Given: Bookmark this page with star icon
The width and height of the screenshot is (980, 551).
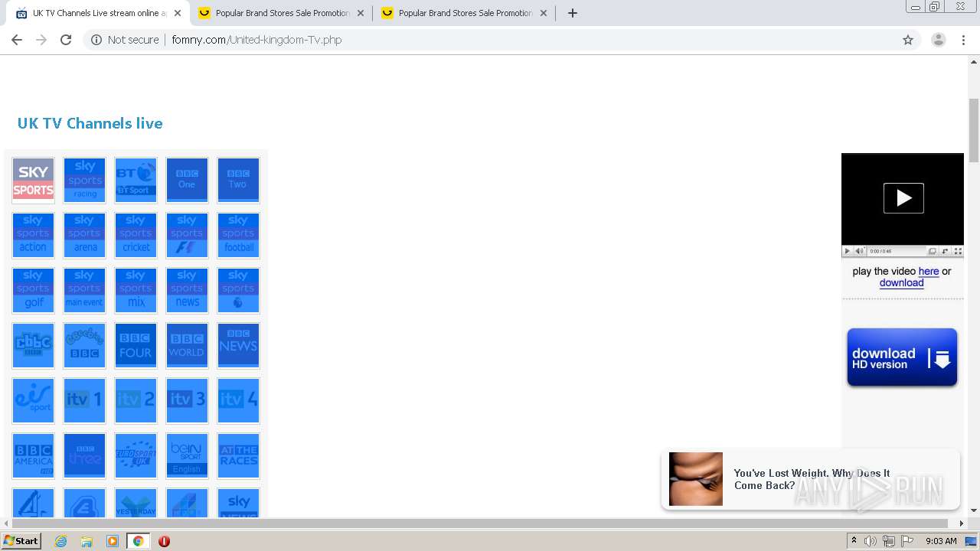Looking at the screenshot, I should (908, 40).
